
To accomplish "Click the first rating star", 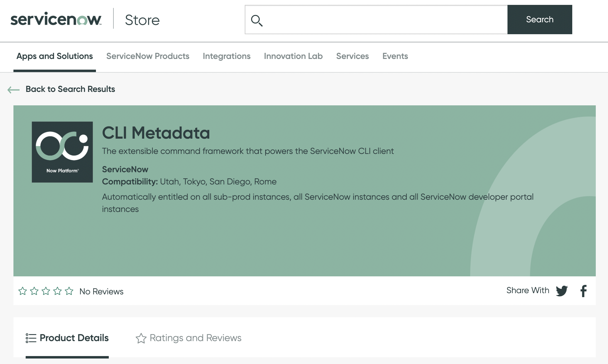I will click(x=23, y=291).
